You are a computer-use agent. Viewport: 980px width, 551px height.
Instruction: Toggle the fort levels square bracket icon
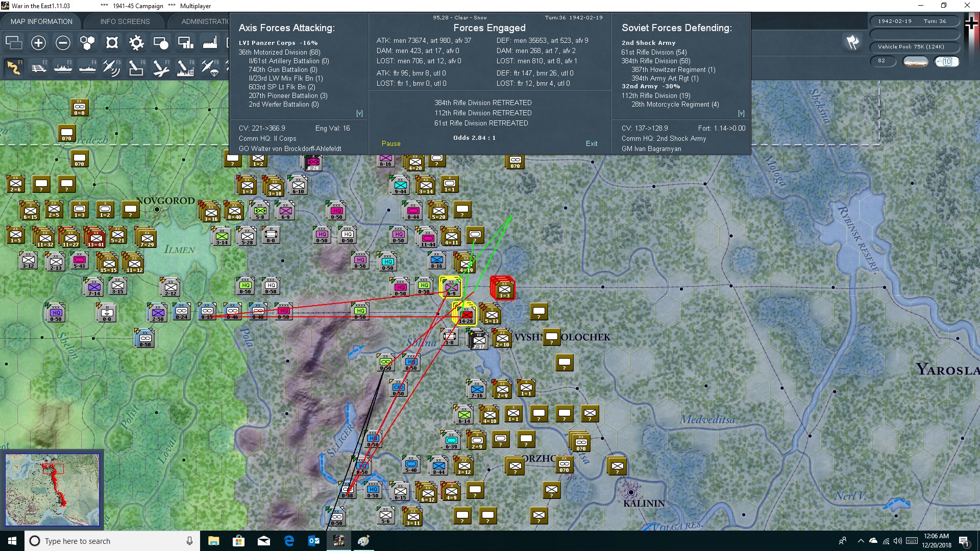click(x=112, y=43)
